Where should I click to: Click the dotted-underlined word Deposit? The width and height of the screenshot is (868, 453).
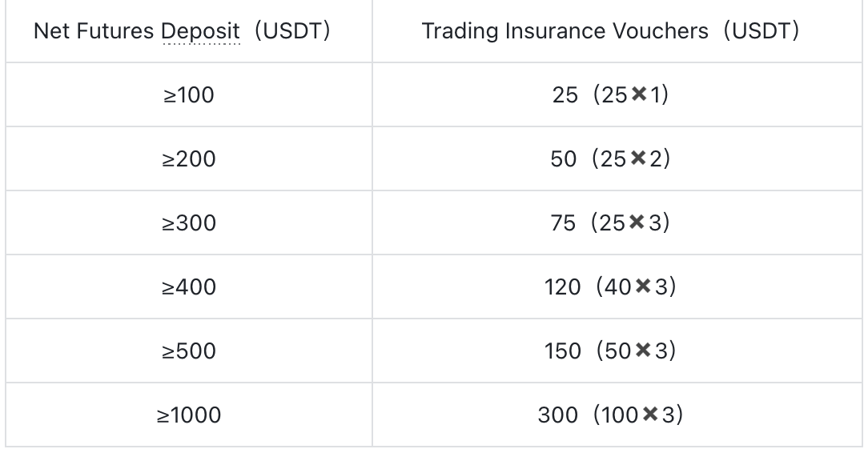(200, 32)
